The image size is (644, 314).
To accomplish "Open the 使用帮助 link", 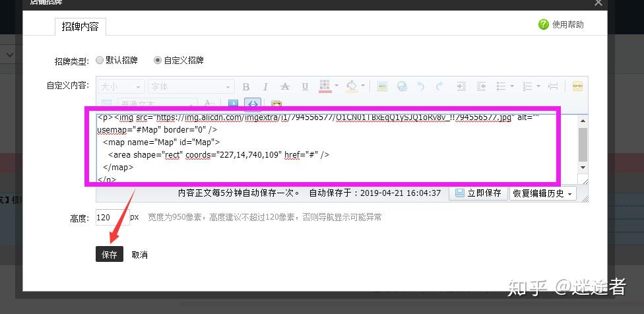I will point(567,24).
